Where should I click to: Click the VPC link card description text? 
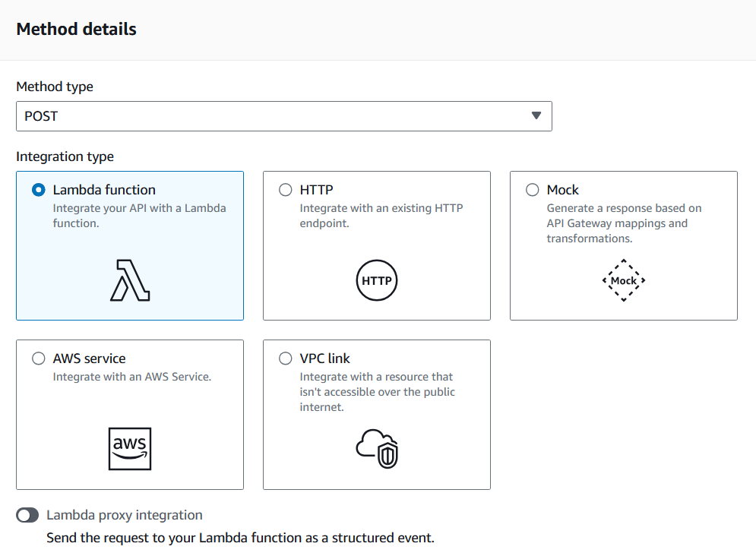pos(378,392)
